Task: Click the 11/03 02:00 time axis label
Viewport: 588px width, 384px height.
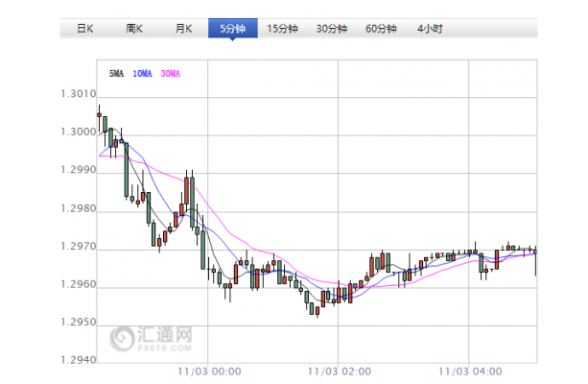Action: pos(340,372)
